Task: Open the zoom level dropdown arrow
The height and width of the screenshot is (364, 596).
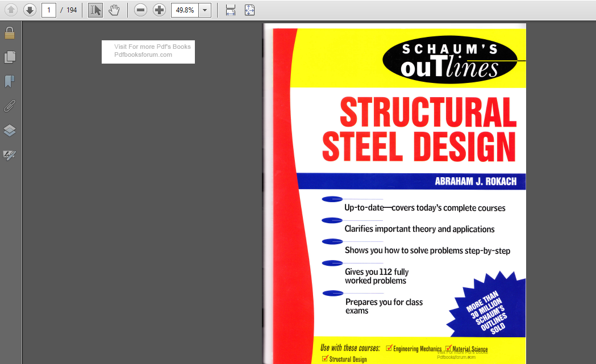Action: pos(205,10)
